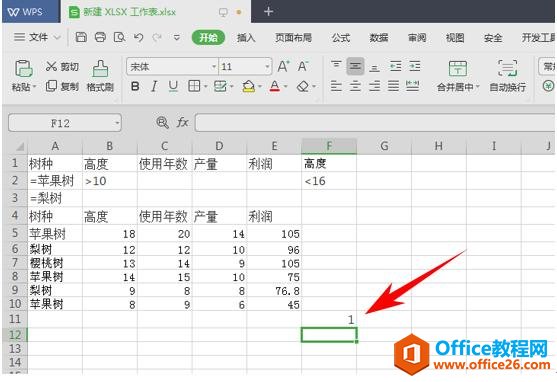Expand the 粘贴 paste options arrow
557x382 pixels.
(x=34, y=87)
